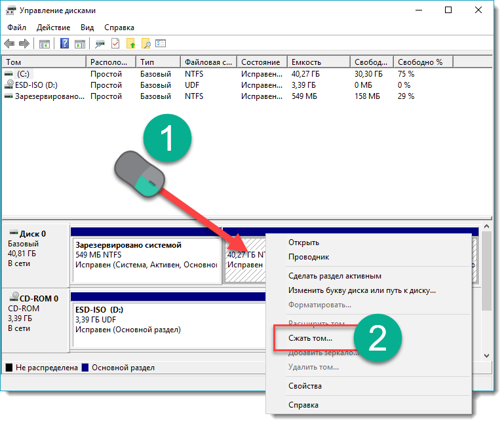Click the 30,30 ГБ free space cell
This screenshot has height=424, width=504.
(369, 74)
